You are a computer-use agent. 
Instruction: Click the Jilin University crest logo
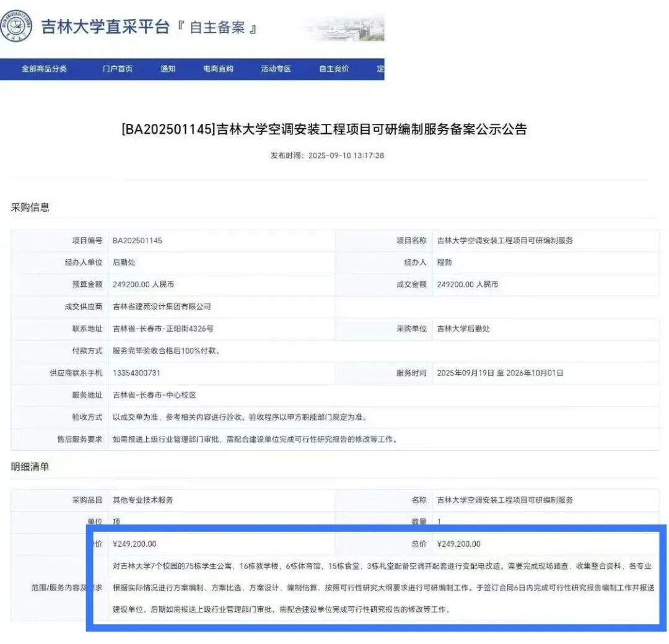[17, 26]
